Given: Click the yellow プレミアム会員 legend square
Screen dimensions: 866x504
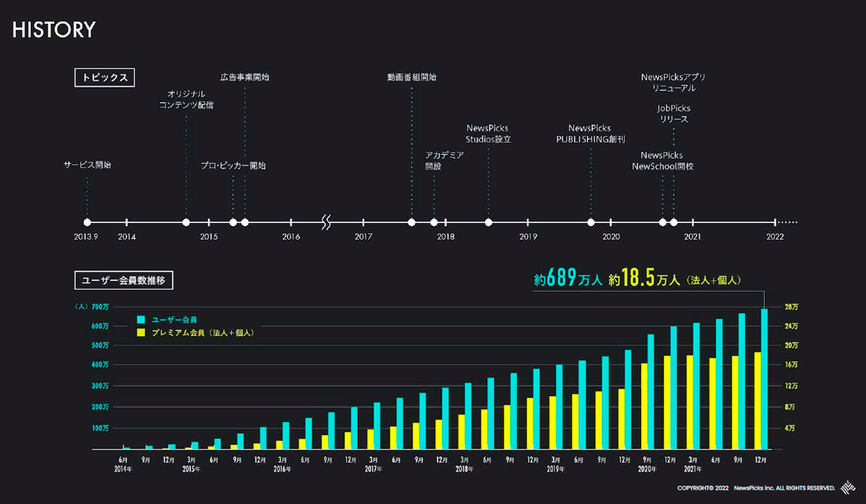Looking at the screenshot, I should click(141, 332).
